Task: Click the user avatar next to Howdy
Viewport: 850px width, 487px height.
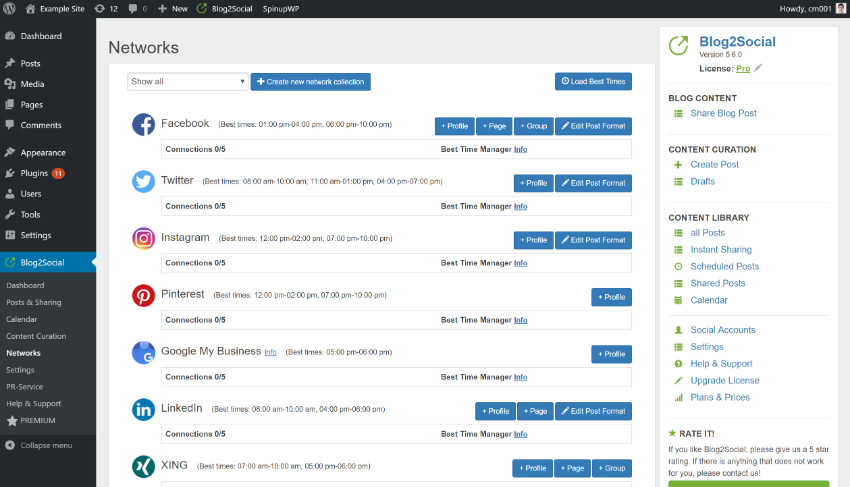Action: [841, 9]
